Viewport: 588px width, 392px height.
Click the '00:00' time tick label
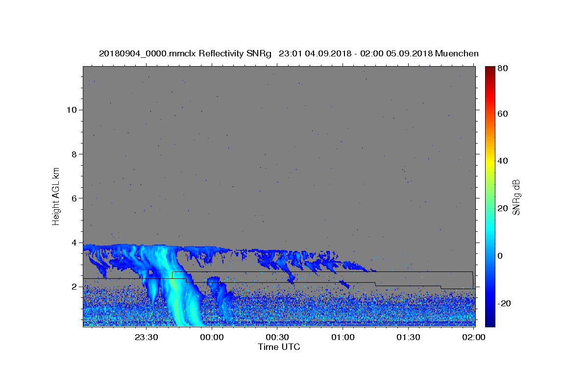[213, 337]
